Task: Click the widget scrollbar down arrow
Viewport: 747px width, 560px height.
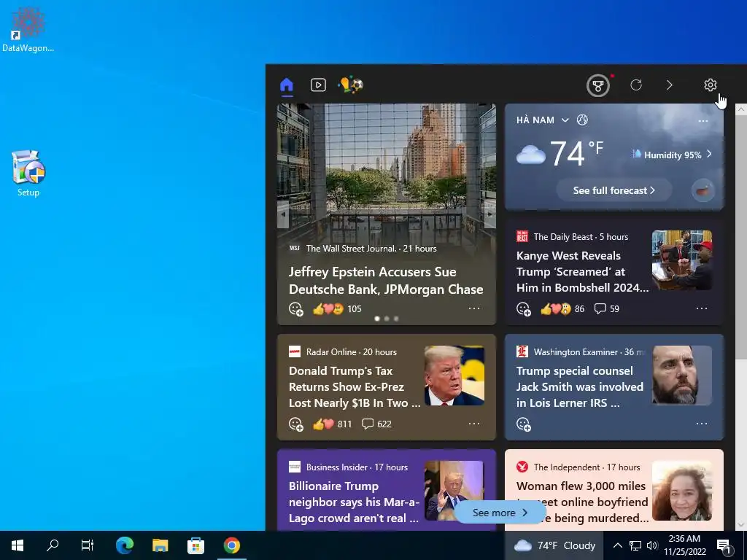Action: point(741,525)
